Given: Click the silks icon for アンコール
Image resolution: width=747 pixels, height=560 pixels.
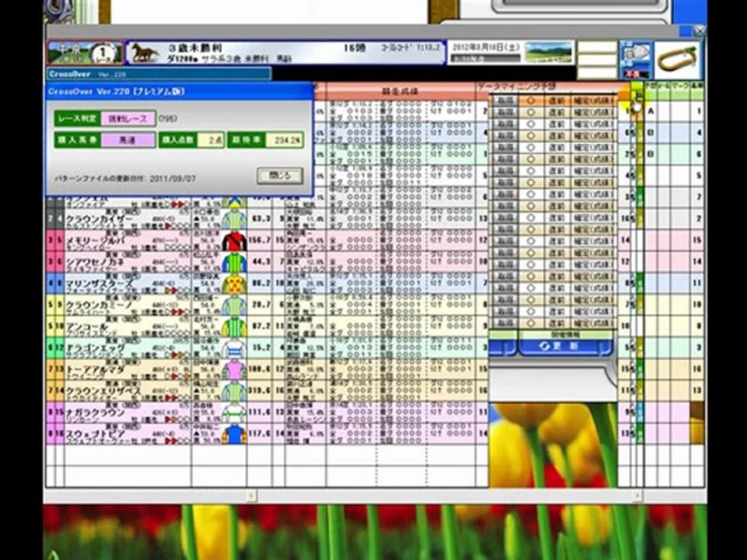Looking at the screenshot, I should (234, 327).
